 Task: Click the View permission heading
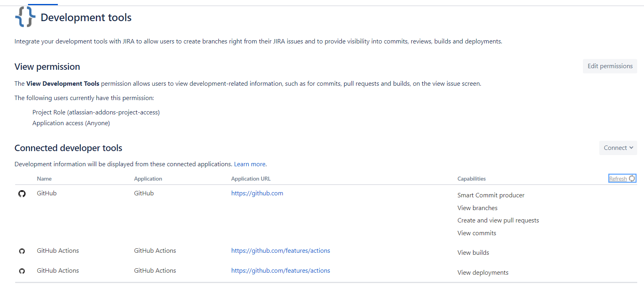[x=47, y=67]
